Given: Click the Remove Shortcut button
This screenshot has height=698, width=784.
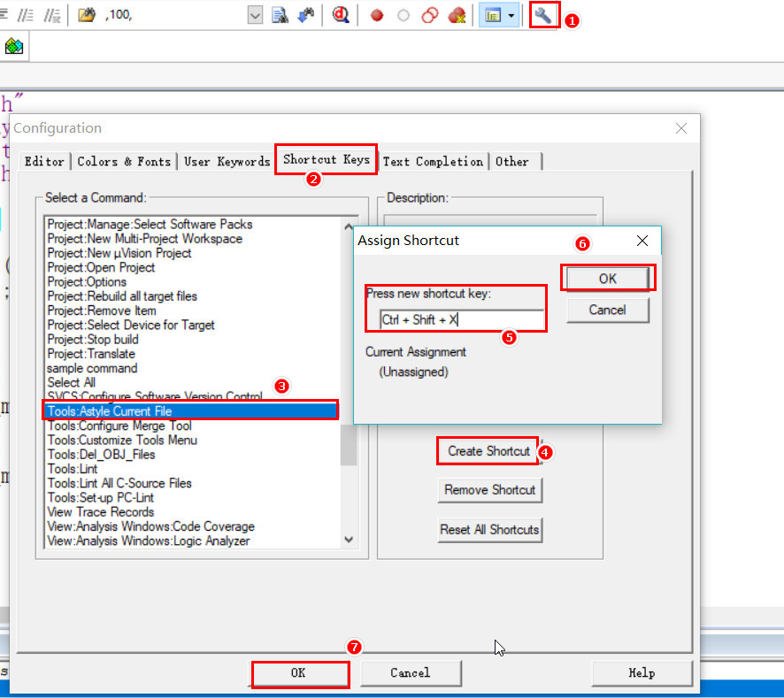Looking at the screenshot, I should point(490,490).
